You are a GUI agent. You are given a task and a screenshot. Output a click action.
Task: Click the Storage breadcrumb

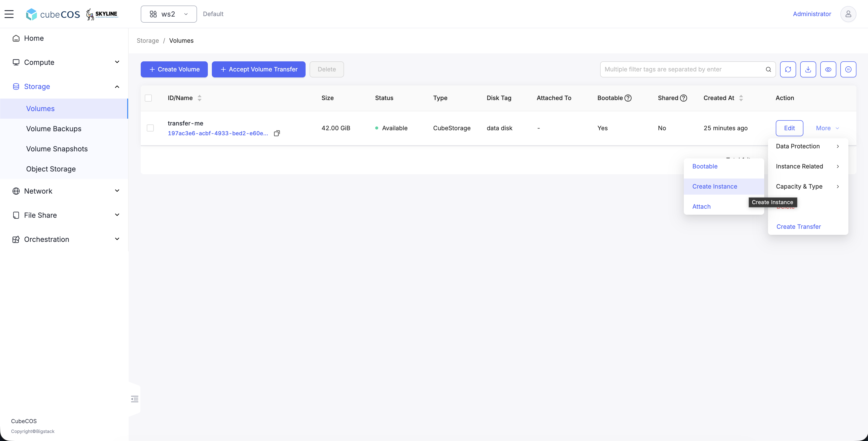pos(148,41)
